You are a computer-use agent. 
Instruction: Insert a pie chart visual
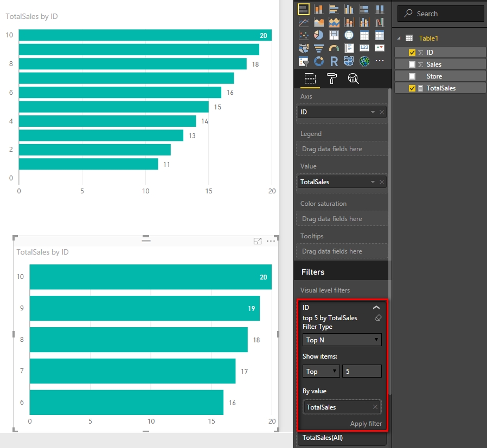[x=319, y=35]
